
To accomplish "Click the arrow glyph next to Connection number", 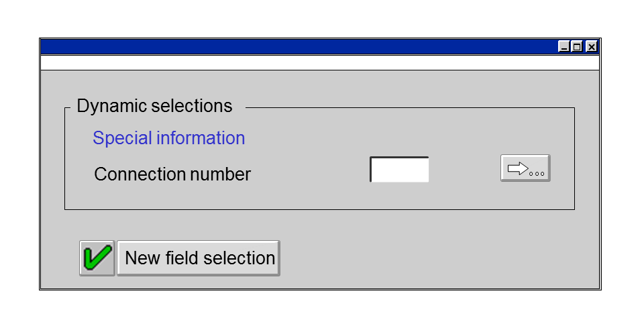I will click(x=517, y=168).
